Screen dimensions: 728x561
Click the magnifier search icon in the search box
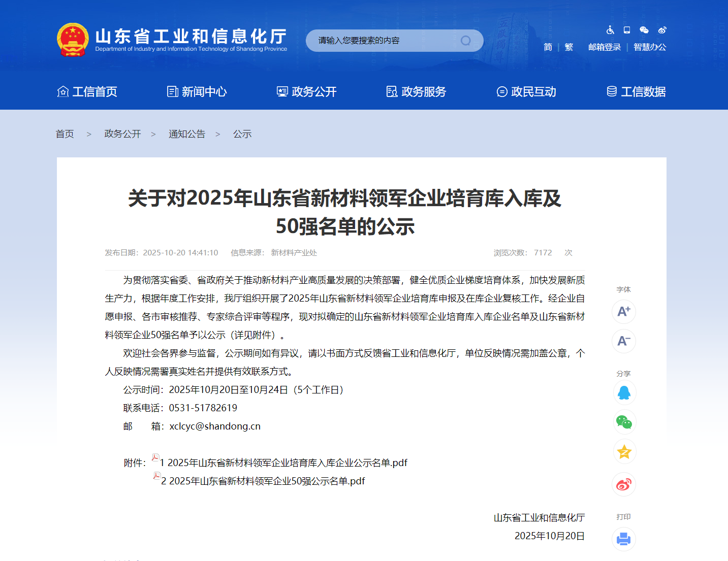[x=465, y=41]
